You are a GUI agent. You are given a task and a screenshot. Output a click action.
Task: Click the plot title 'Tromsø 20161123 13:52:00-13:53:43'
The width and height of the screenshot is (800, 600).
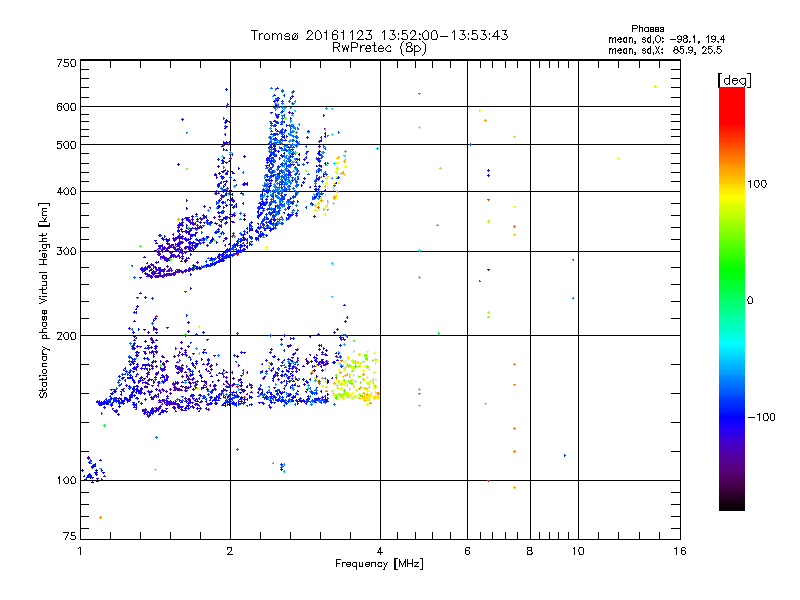(x=379, y=35)
